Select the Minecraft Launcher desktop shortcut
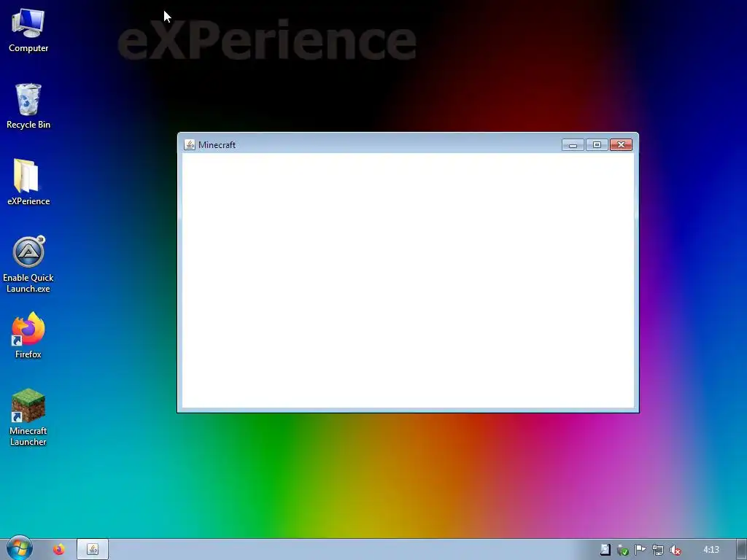This screenshot has width=747, height=560. tap(28, 418)
